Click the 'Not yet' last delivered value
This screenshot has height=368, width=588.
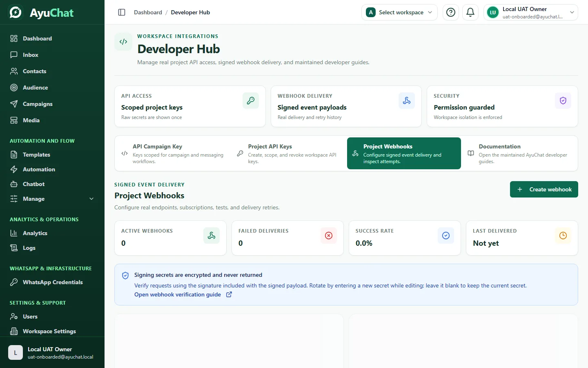[x=486, y=243]
